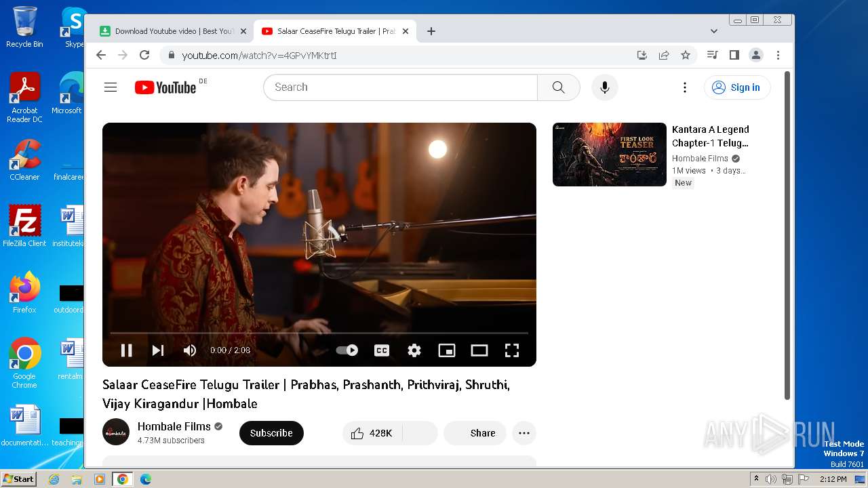Enable miniplayer mode

pos(447,350)
